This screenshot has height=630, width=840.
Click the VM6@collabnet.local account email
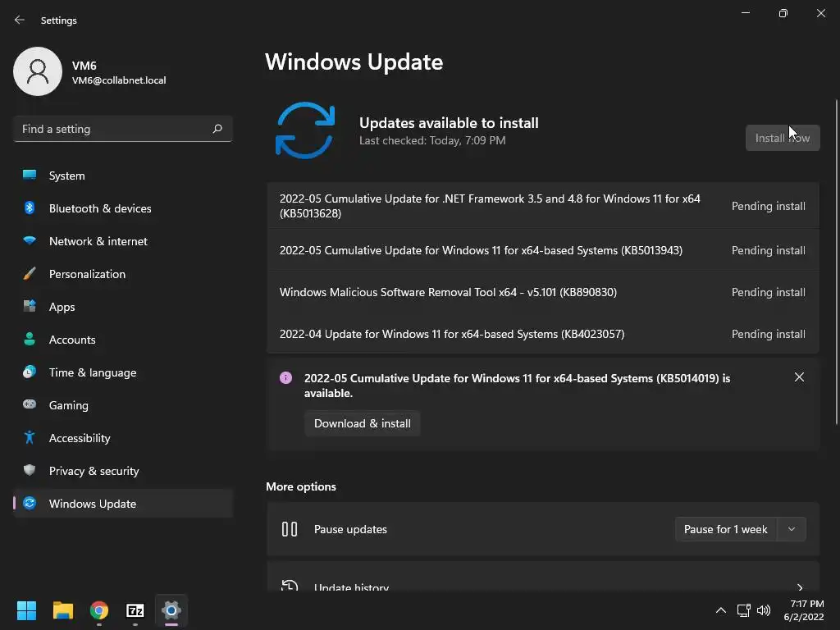119,80
